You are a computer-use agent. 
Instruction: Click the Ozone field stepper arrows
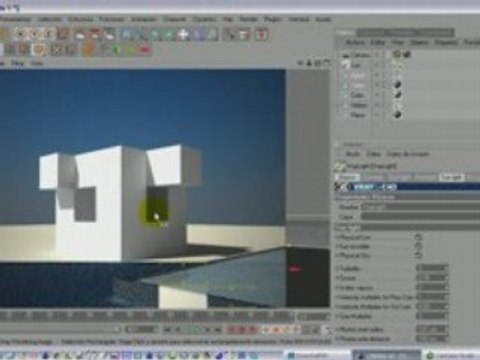click(447, 278)
